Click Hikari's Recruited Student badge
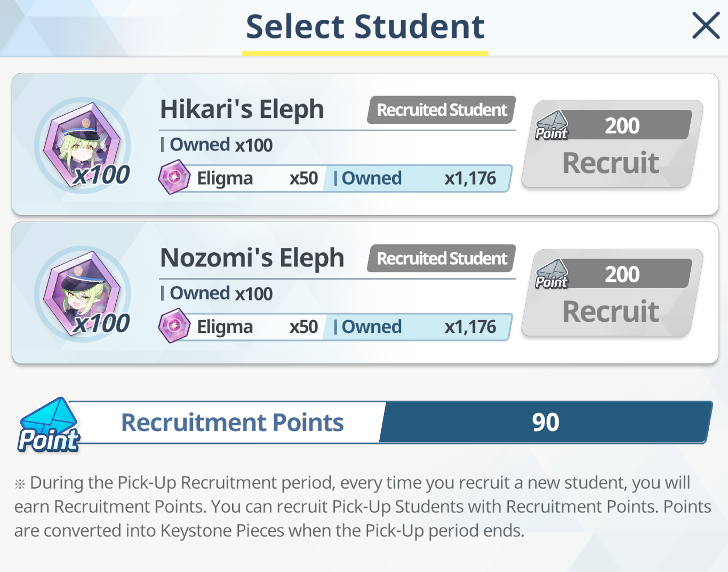728x572 pixels. (442, 110)
